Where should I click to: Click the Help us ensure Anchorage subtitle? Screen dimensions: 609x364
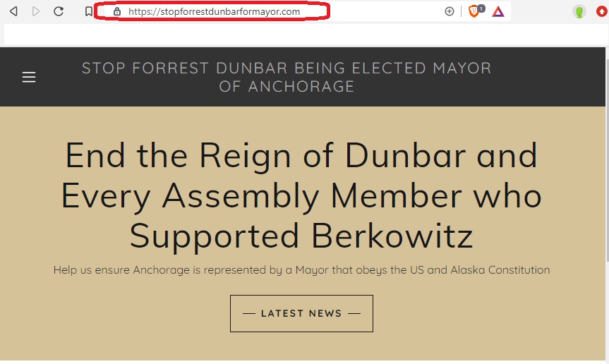click(x=301, y=270)
